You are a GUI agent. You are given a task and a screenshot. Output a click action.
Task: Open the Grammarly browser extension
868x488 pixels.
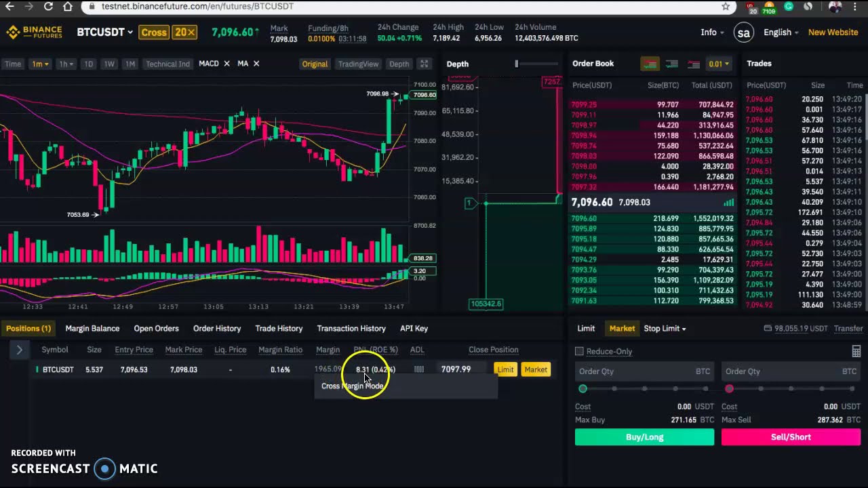tap(789, 6)
